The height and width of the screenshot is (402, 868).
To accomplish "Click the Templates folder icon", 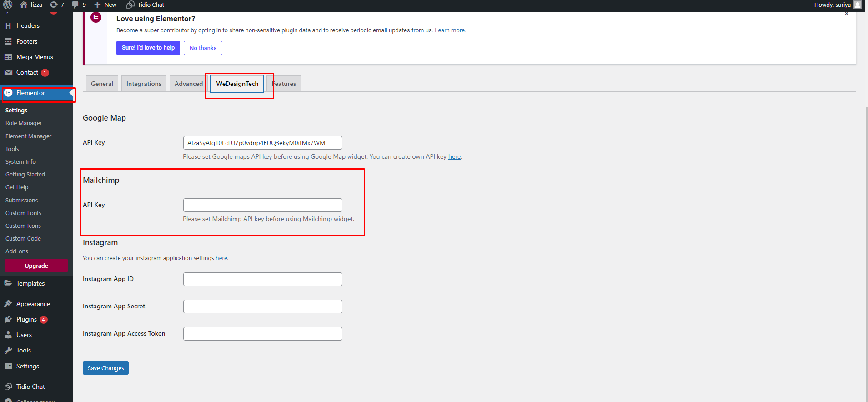I will click(x=8, y=283).
